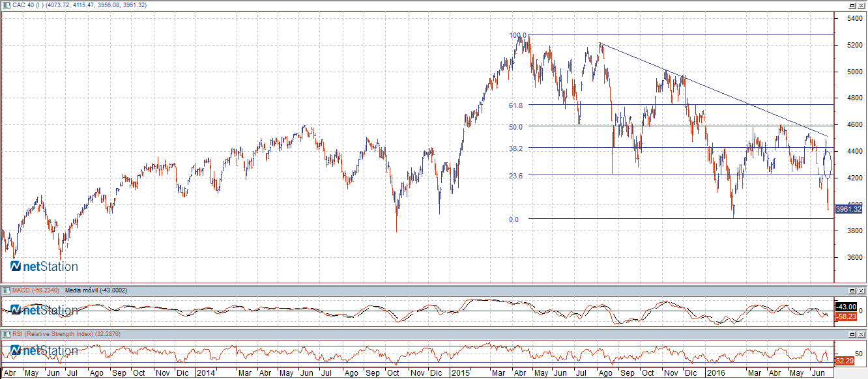Click the 2014 year label on time axis

[205, 374]
